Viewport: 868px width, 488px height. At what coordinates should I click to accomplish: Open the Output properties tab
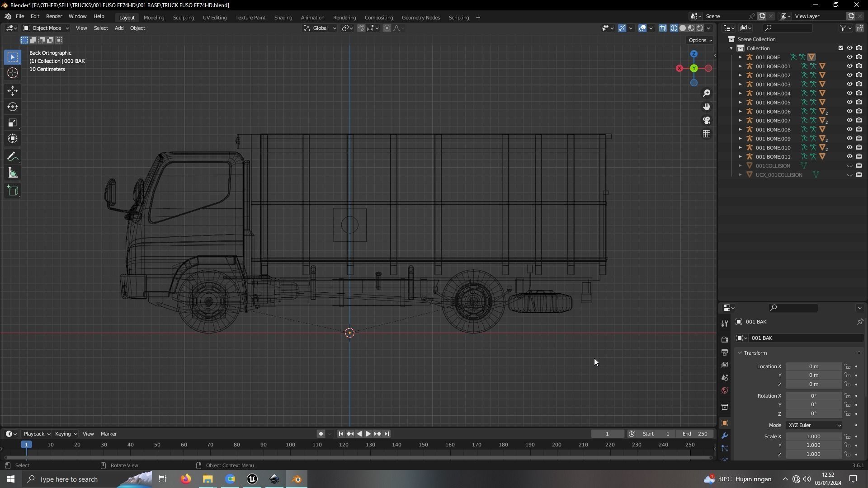pos(725,352)
